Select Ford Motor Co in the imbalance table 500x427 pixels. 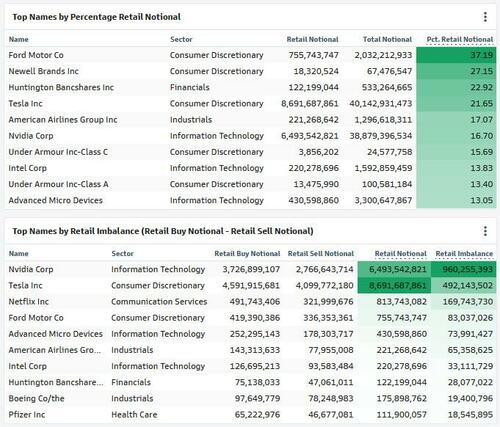point(36,318)
